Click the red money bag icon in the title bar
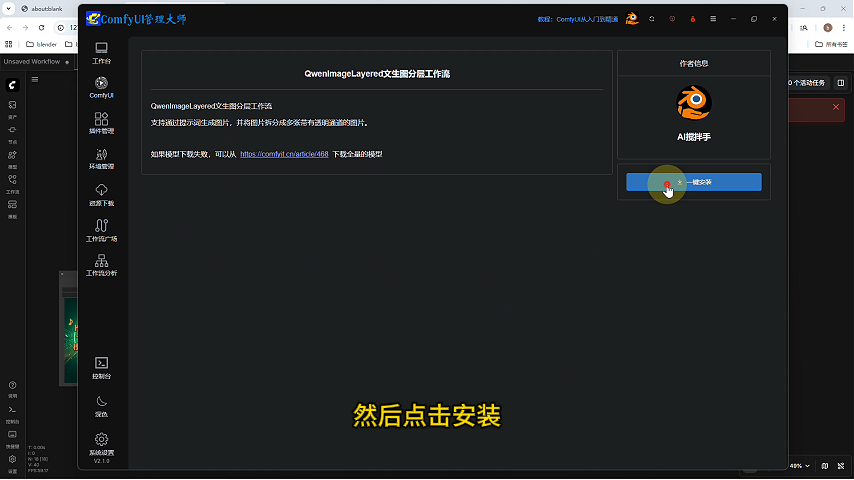Viewport: 854px width, 480px height. coord(692,19)
